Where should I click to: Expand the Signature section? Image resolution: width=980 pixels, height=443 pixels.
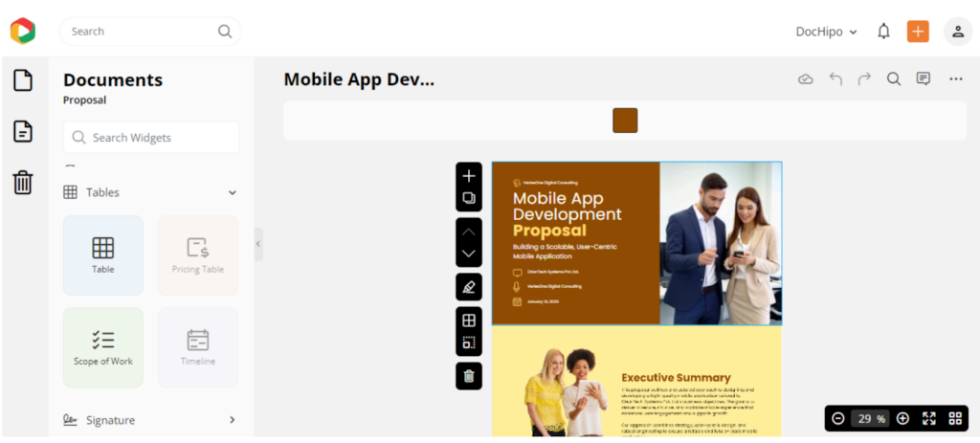232,420
